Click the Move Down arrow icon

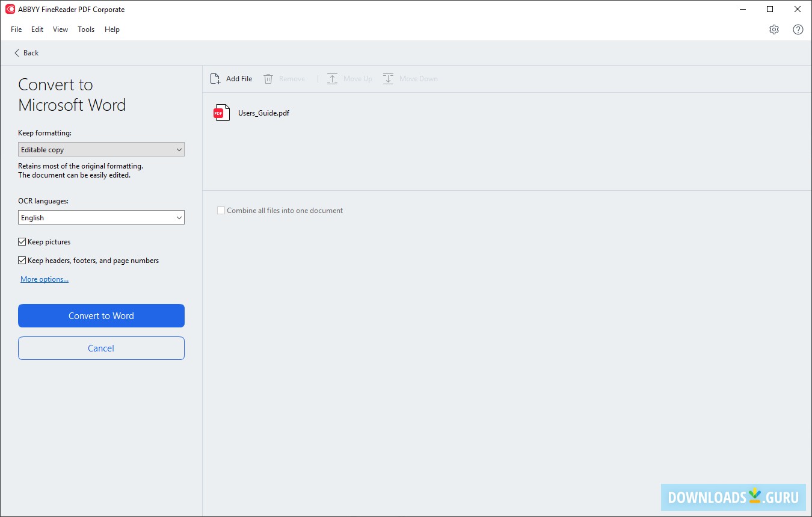tap(388, 79)
